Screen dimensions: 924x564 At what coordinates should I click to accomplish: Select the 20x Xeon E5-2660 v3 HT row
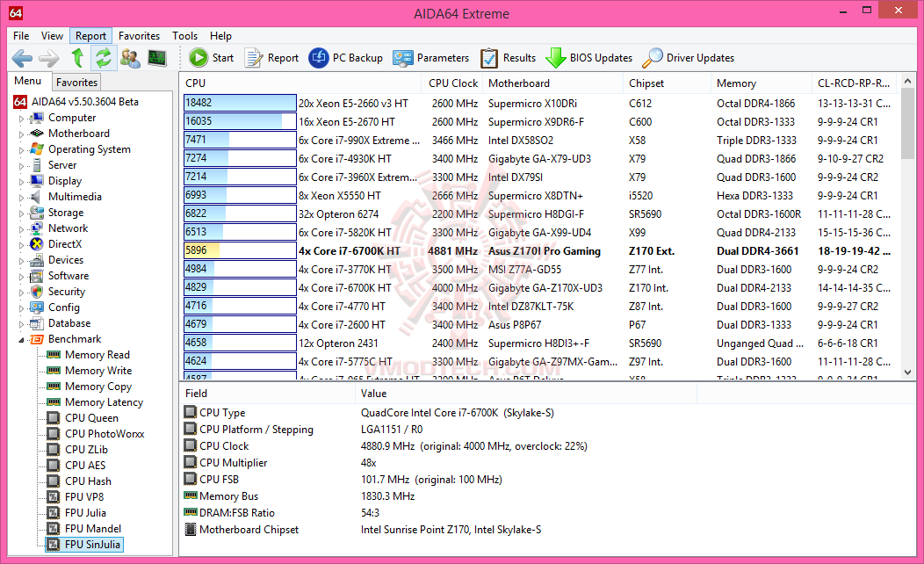click(x=539, y=103)
